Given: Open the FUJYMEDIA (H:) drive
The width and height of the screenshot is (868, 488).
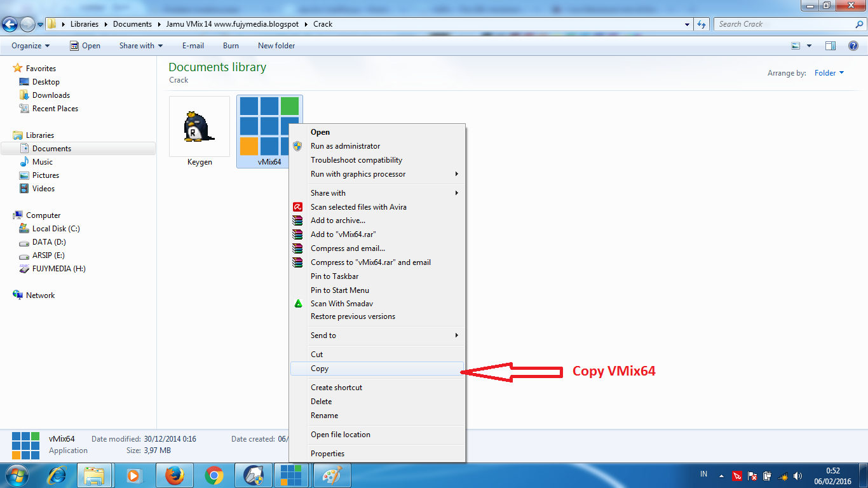Looking at the screenshot, I should (x=58, y=269).
